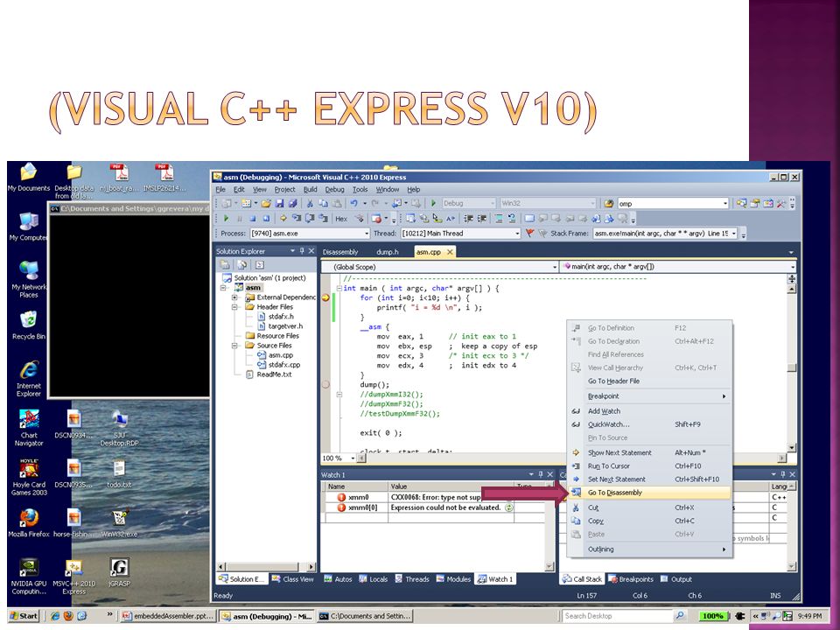Click the green Continue debugging arrow
This screenshot has width=840, height=630.
tap(226, 219)
